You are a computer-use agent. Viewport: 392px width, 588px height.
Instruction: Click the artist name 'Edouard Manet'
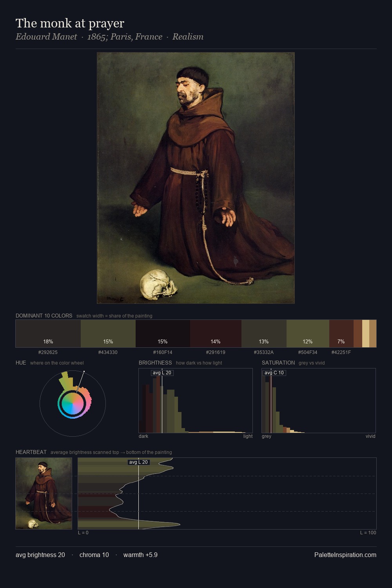[x=46, y=37]
